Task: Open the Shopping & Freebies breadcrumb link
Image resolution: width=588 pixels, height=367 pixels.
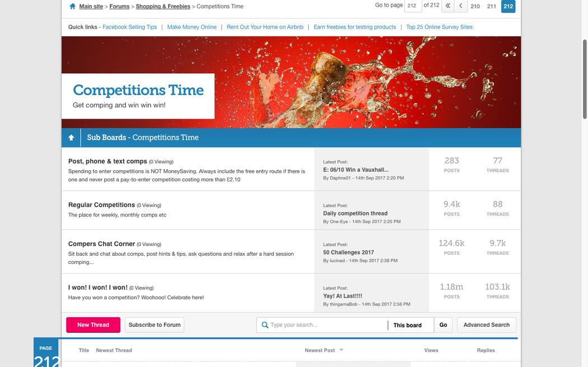Action: coord(163,7)
